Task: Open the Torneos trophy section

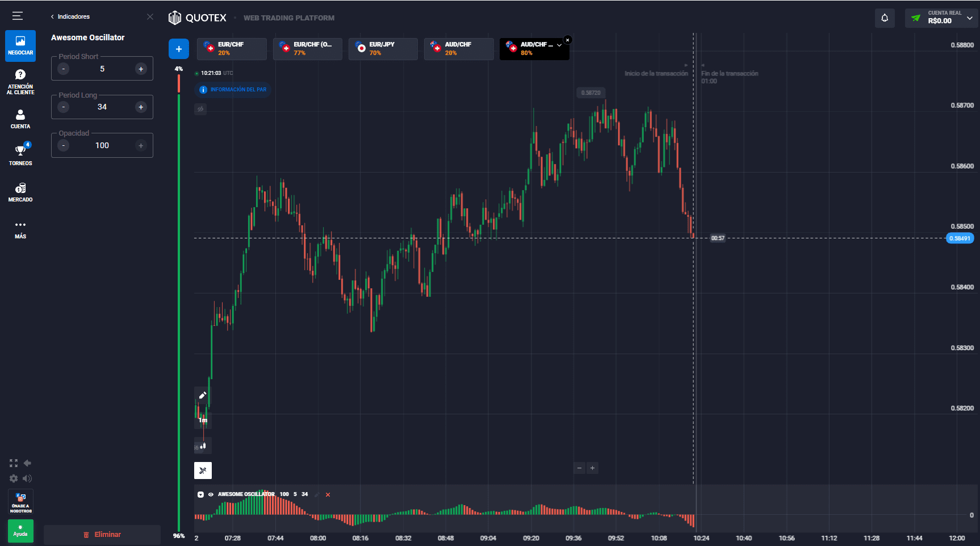Action: pyautogui.click(x=20, y=154)
